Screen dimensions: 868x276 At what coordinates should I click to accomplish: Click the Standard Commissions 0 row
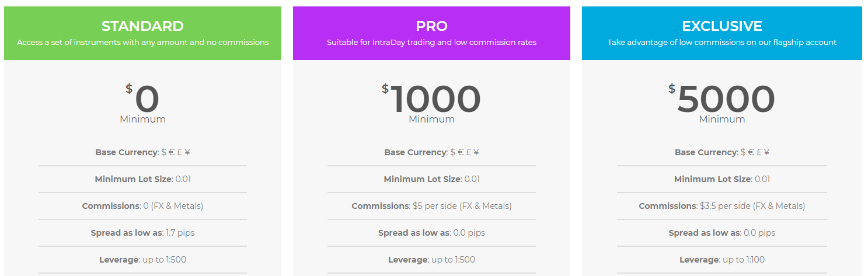pyautogui.click(x=143, y=206)
